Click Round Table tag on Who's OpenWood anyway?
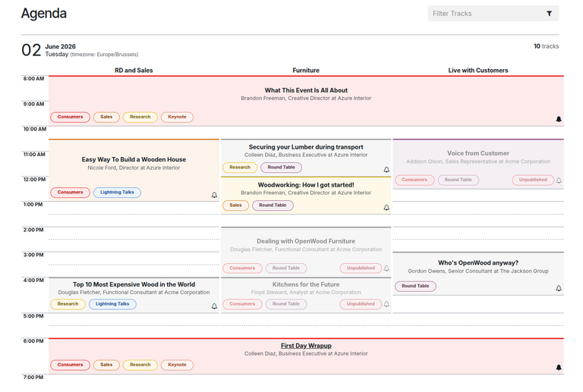The width and height of the screenshot is (583, 392). [x=415, y=286]
